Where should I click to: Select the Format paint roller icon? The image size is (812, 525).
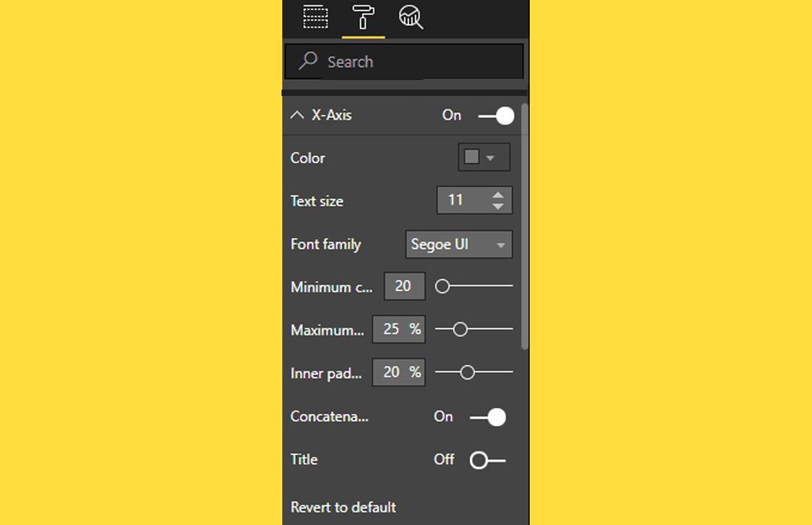pyautogui.click(x=363, y=17)
